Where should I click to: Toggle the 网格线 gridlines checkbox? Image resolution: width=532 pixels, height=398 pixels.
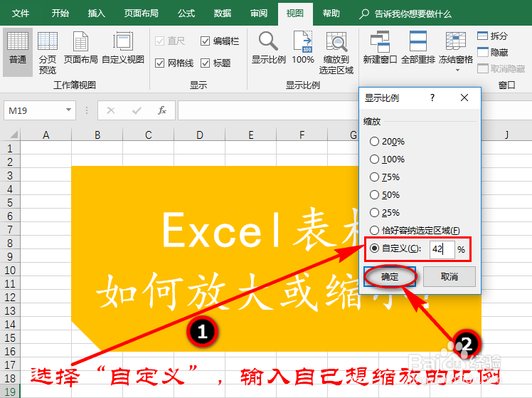coord(159,63)
